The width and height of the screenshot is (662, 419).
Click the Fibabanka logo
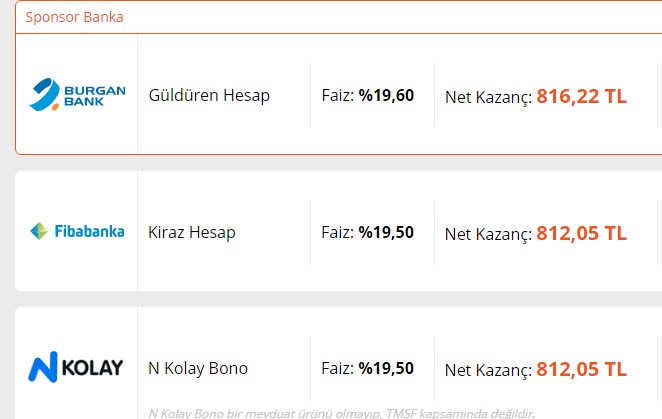77,231
